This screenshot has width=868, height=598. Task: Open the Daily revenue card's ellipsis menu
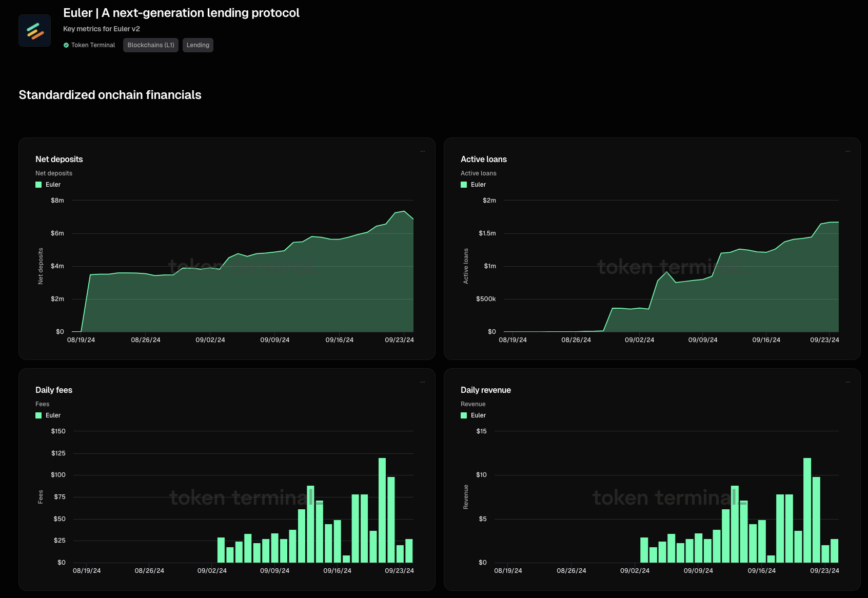[x=847, y=382]
